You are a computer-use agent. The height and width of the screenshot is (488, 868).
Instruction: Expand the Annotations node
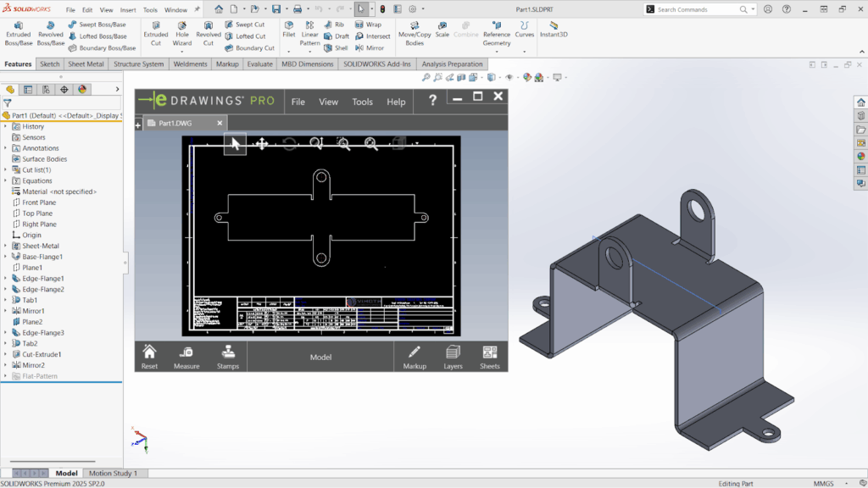coord(6,147)
